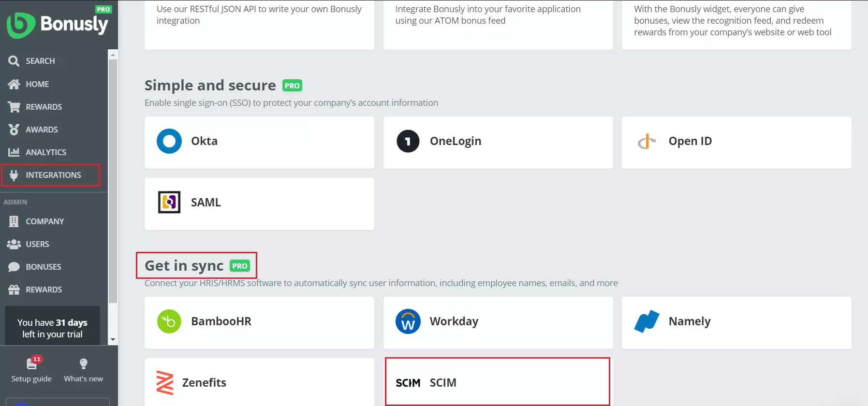868x406 pixels.
Task: Click the Integrations plug icon
Action: click(x=14, y=175)
